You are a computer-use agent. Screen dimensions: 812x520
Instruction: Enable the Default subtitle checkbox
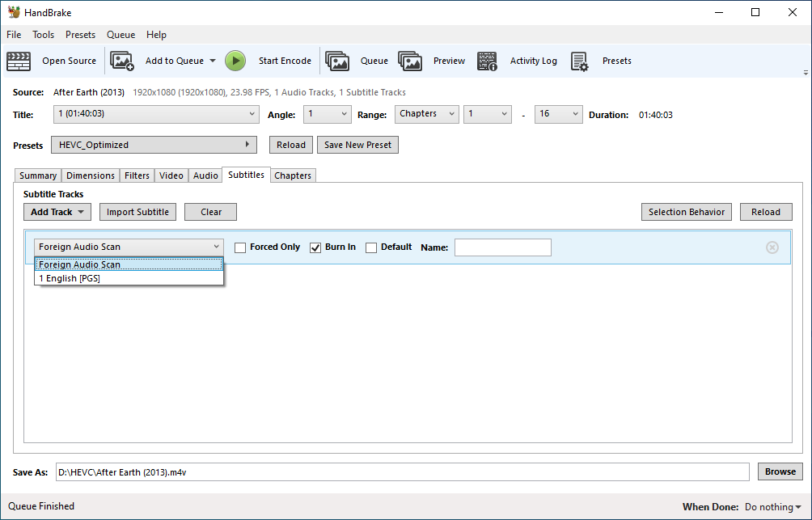pyautogui.click(x=371, y=247)
